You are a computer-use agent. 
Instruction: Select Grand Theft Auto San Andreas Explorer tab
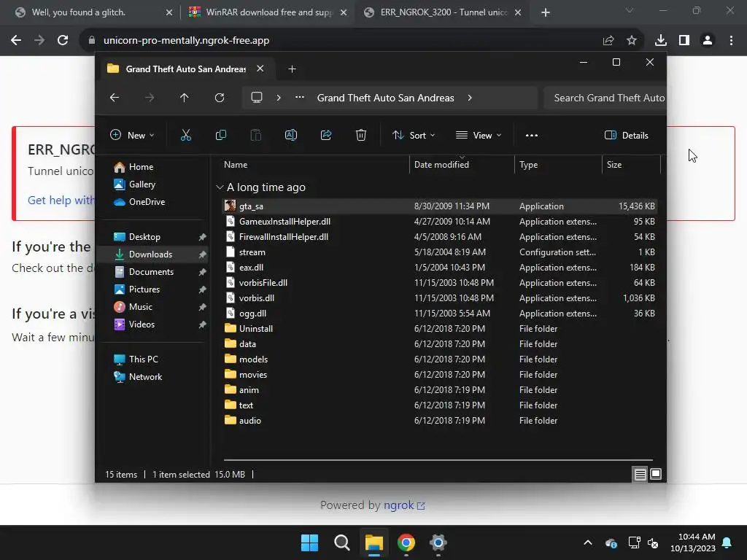coord(186,69)
